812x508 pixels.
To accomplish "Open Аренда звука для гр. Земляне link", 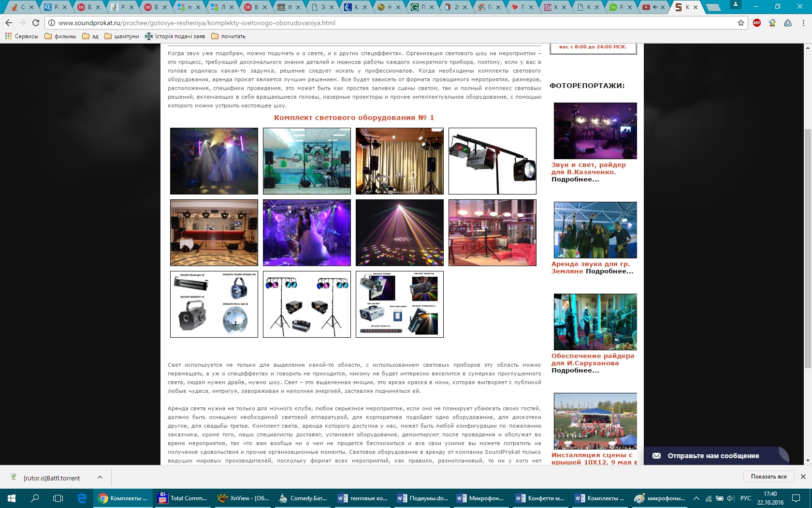I will pyautogui.click(x=591, y=268).
